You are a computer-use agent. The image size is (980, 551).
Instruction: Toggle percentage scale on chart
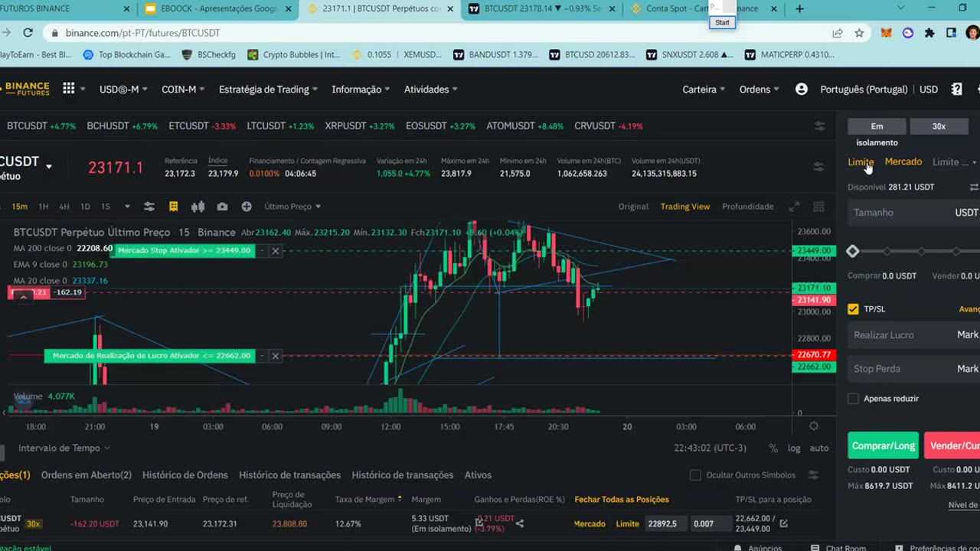coord(773,448)
